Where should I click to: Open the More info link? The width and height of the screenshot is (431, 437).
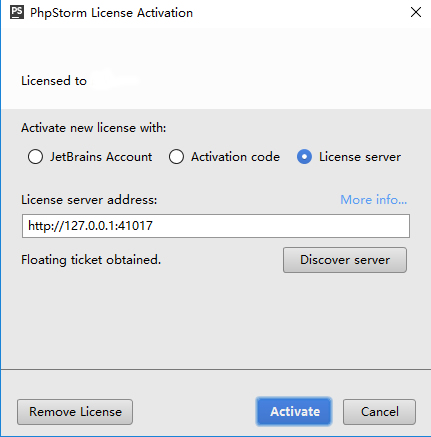pyautogui.click(x=374, y=200)
